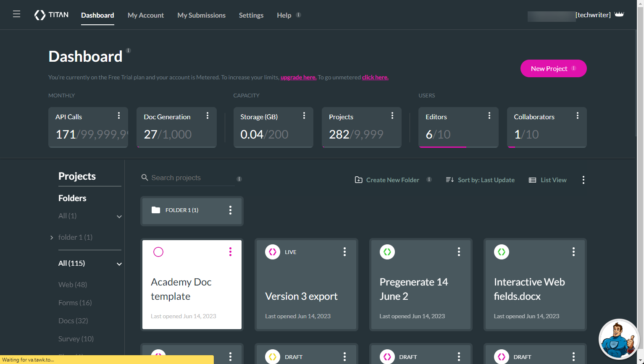
Task: Click the Pregenerate 14 June 2 project icon
Action: point(387,252)
